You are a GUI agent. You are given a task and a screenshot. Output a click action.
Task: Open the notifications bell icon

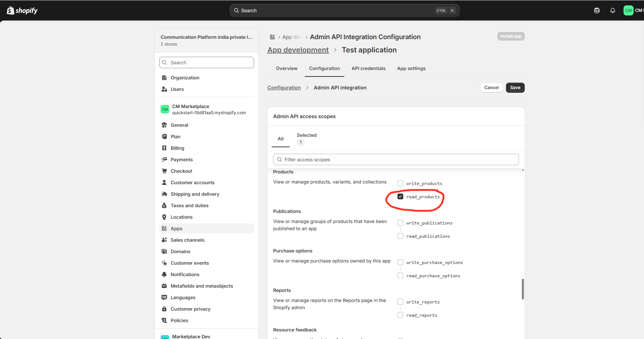coord(613,10)
